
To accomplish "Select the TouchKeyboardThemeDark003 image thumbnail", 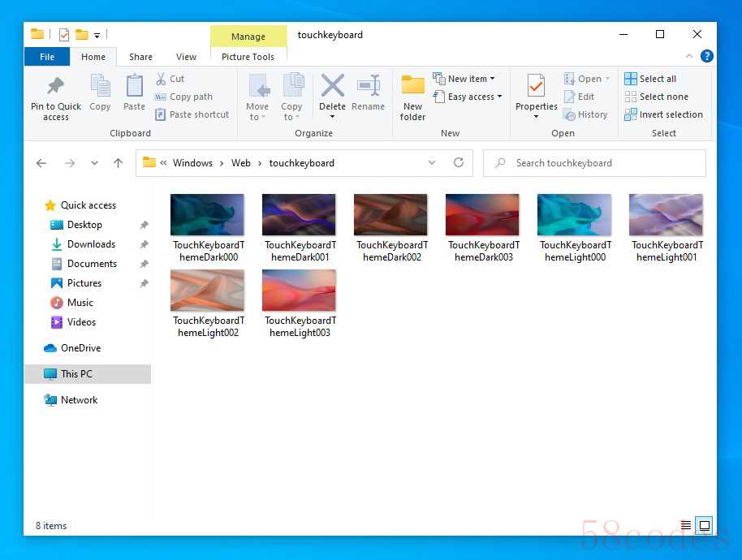I will pos(481,215).
